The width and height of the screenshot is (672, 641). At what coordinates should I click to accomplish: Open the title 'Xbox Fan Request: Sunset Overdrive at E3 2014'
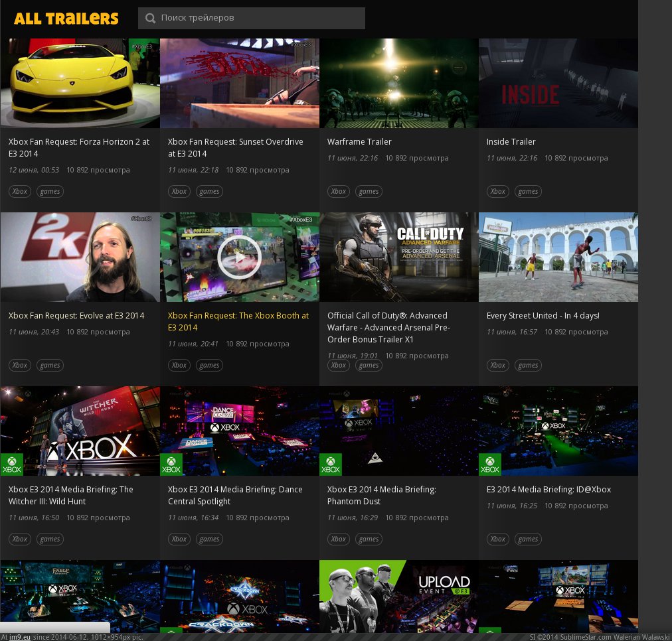235,148
